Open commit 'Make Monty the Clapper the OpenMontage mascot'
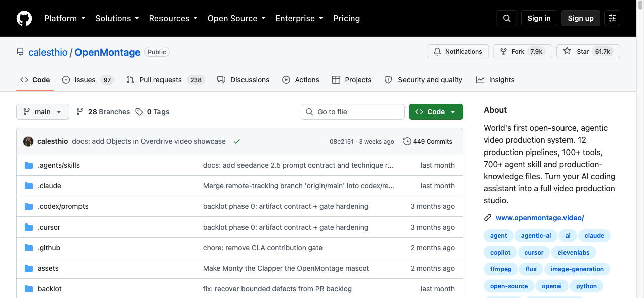644x298 pixels. click(x=286, y=268)
